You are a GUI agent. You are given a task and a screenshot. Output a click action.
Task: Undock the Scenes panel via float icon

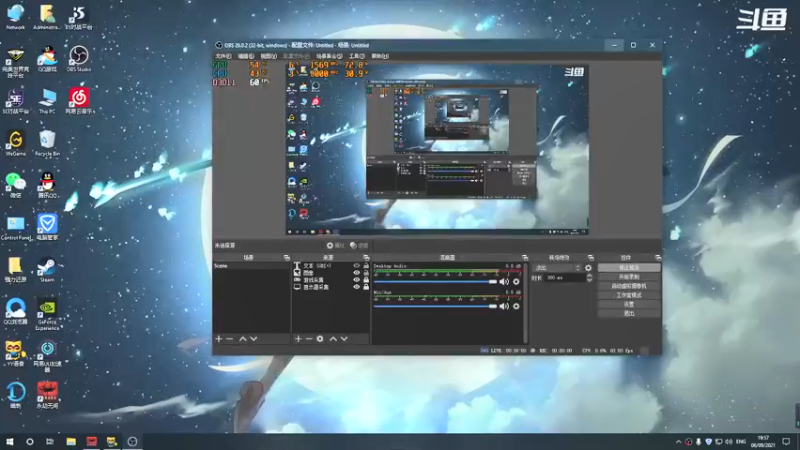click(286, 258)
